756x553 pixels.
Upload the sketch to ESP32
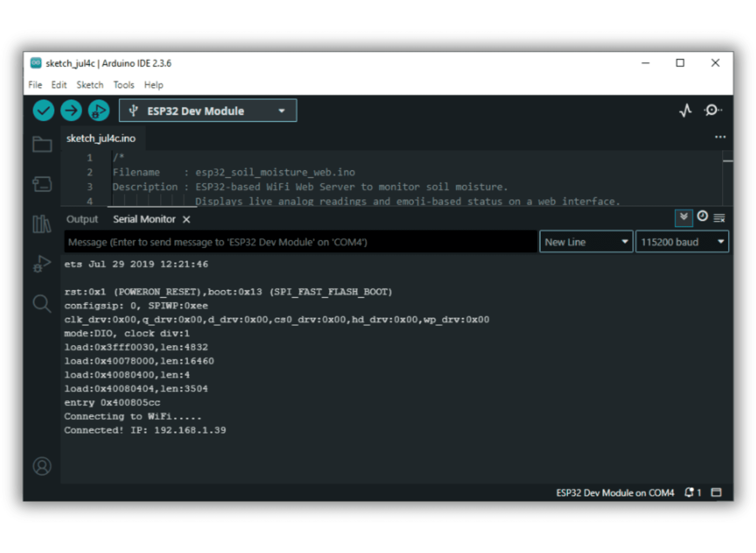(71, 110)
